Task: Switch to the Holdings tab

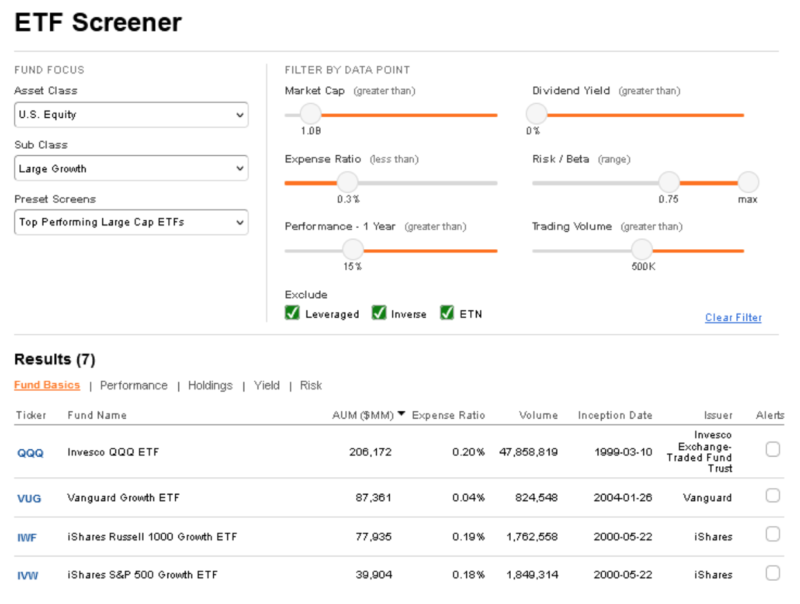Action: coord(210,386)
